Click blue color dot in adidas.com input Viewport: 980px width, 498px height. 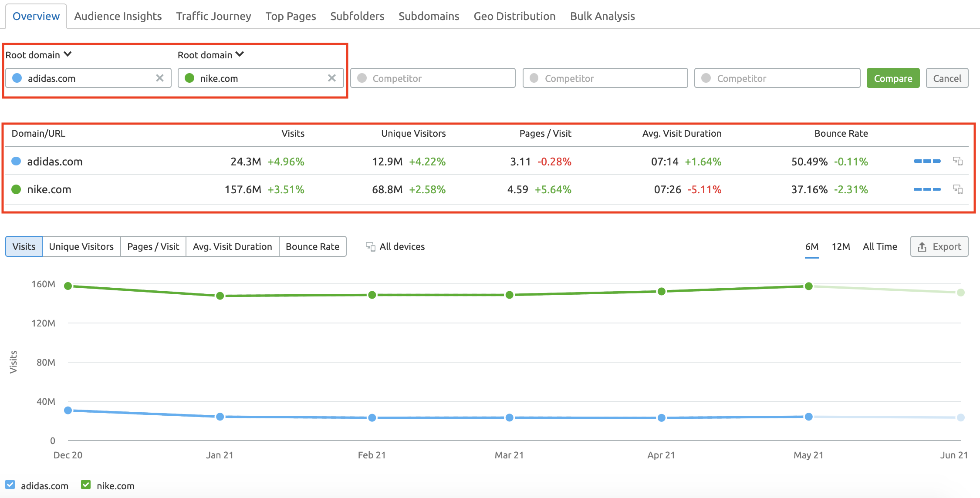pyautogui.click(x=17, y=78)
